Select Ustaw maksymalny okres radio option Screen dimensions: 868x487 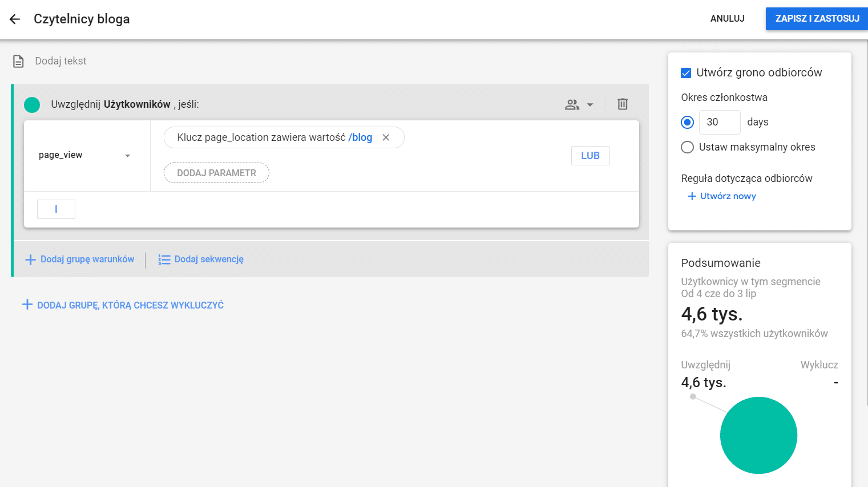click(688, 147)
